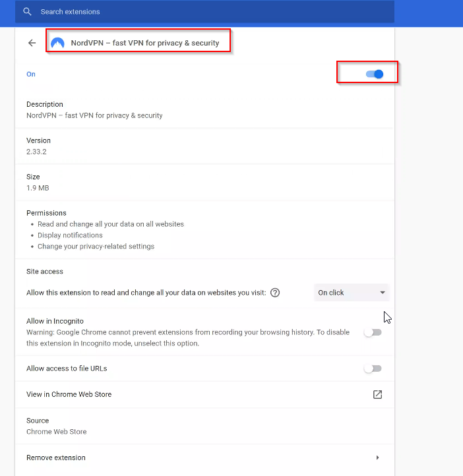This screenshot has height=476, width=463.
Task: Click the Incognito warning text
Action: [188, 338]
